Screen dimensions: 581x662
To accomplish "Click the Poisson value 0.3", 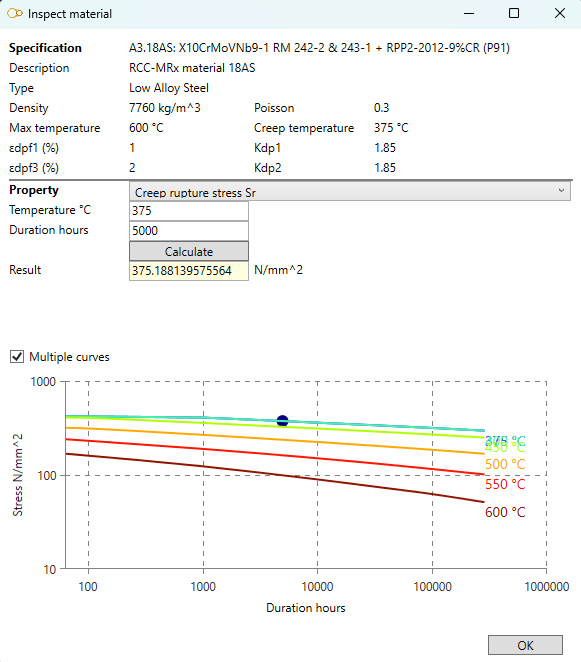I will click(381, 108).
